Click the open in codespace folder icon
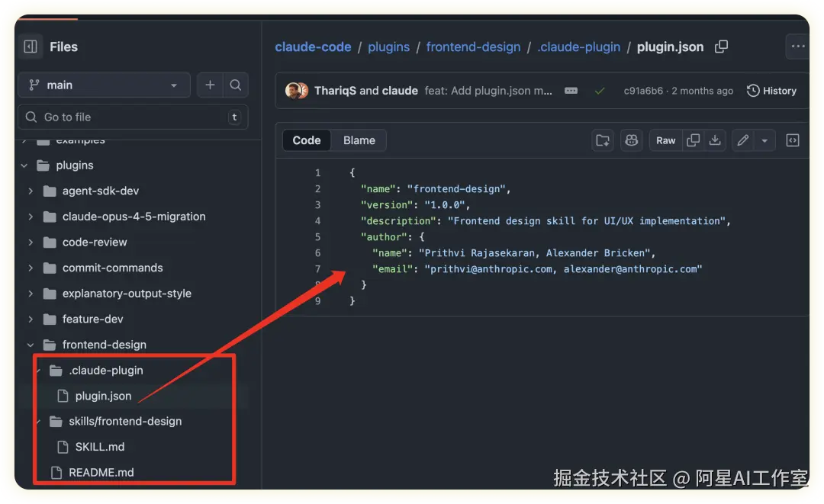824x504 pixels. pos(603,141)
